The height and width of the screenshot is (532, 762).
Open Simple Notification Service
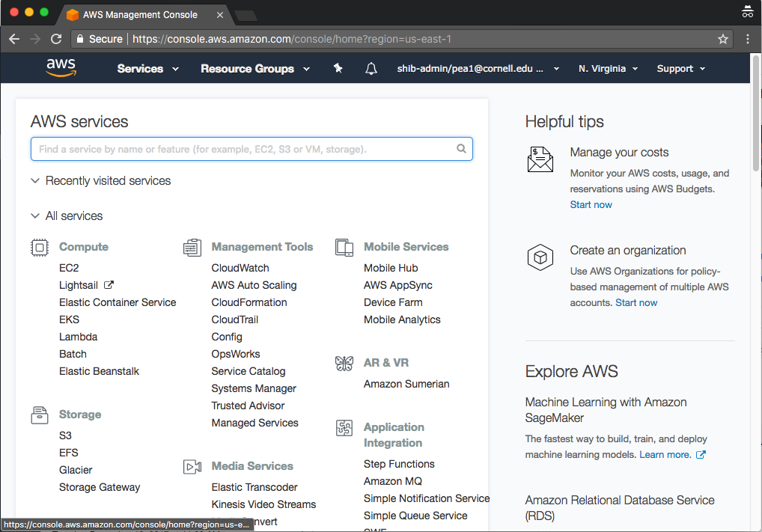tap(427, 498)
